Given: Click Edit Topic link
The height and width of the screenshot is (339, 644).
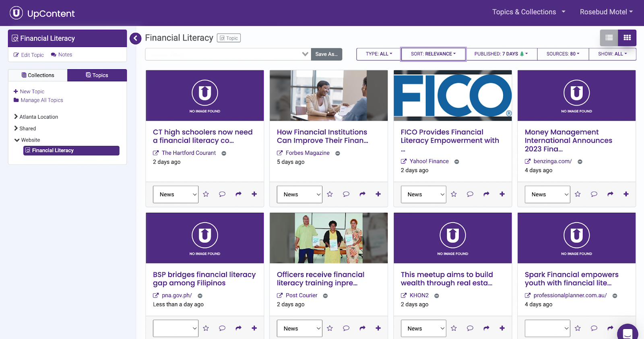Looking at the screenshot, I should [29, 55].
